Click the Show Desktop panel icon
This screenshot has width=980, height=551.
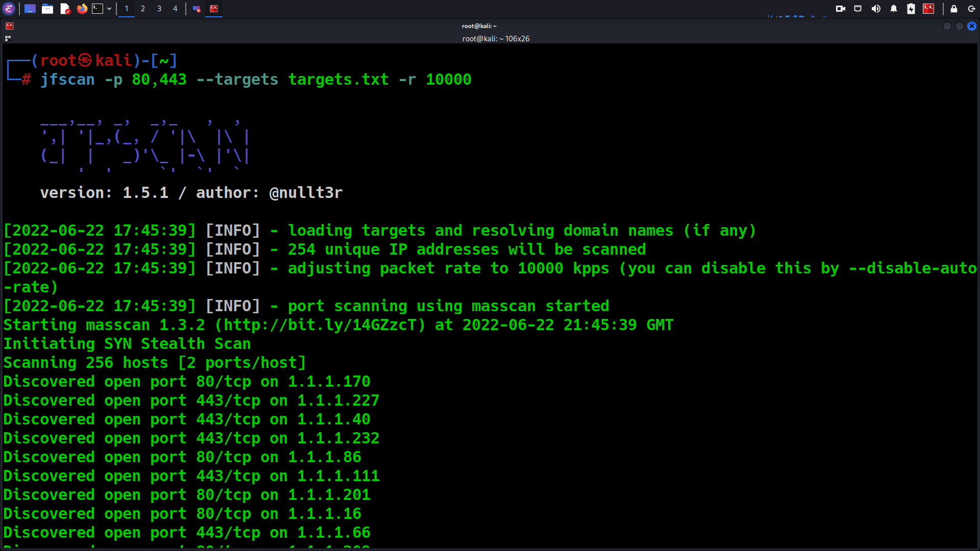[30, 9]
